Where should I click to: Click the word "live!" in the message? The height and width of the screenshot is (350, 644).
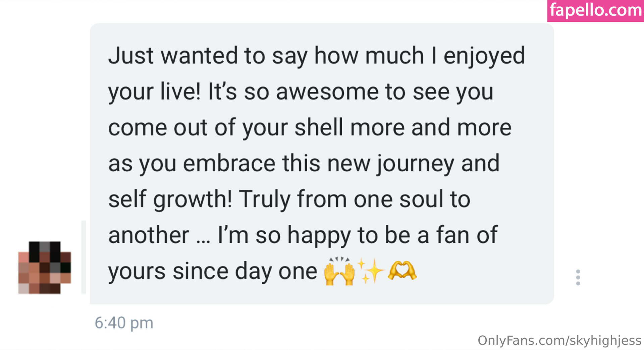point(180,92)
